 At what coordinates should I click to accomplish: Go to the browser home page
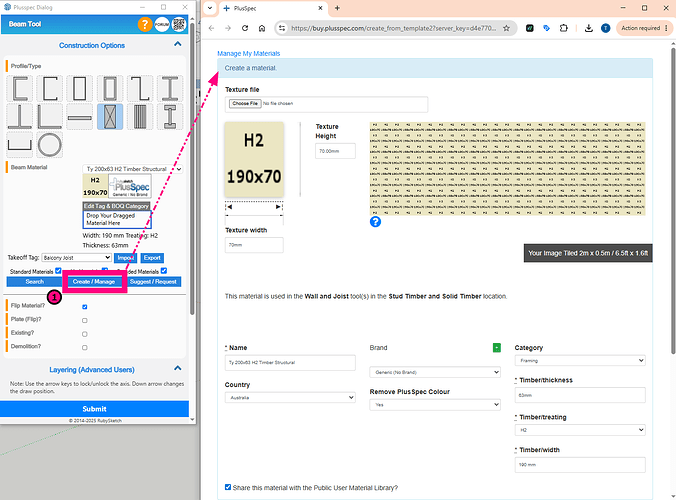pos(262,28)
